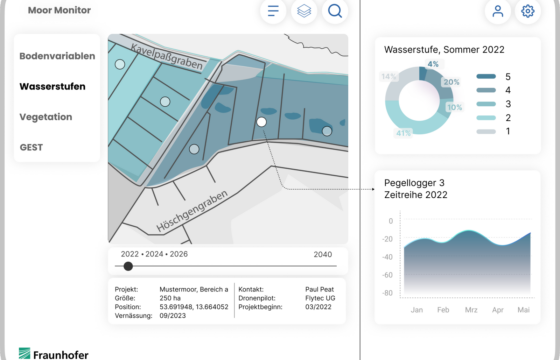Switch to the Wasserstufen menu item
Viewport: 560px width, 360px height.
(x=52, y=86)
